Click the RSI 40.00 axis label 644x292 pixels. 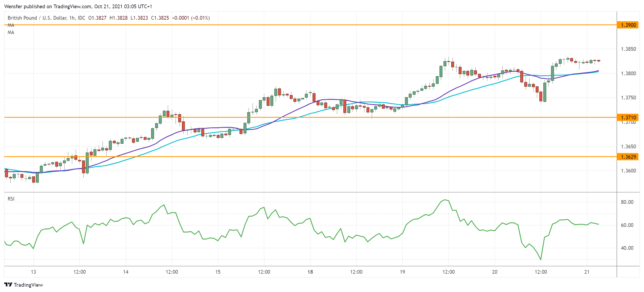(627, 248)
